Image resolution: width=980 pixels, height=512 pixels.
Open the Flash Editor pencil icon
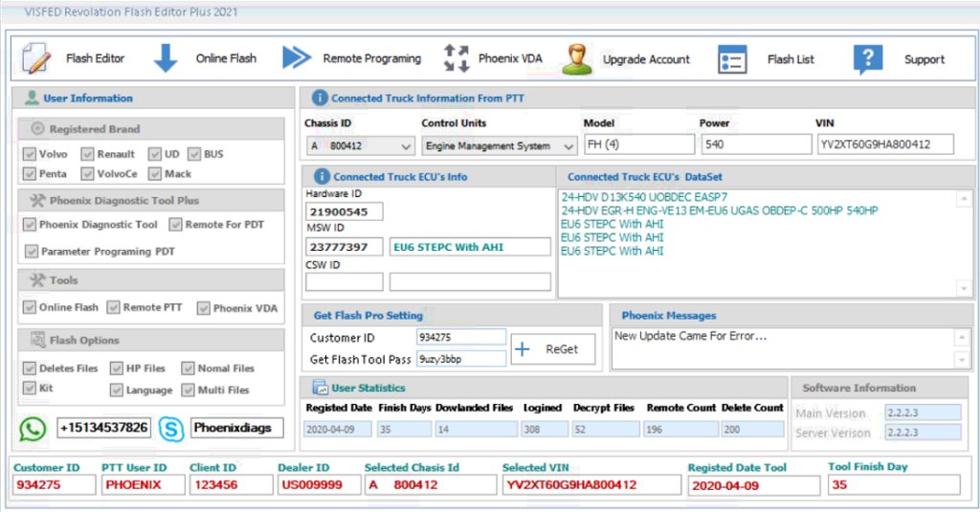click(x=35, y=58)
